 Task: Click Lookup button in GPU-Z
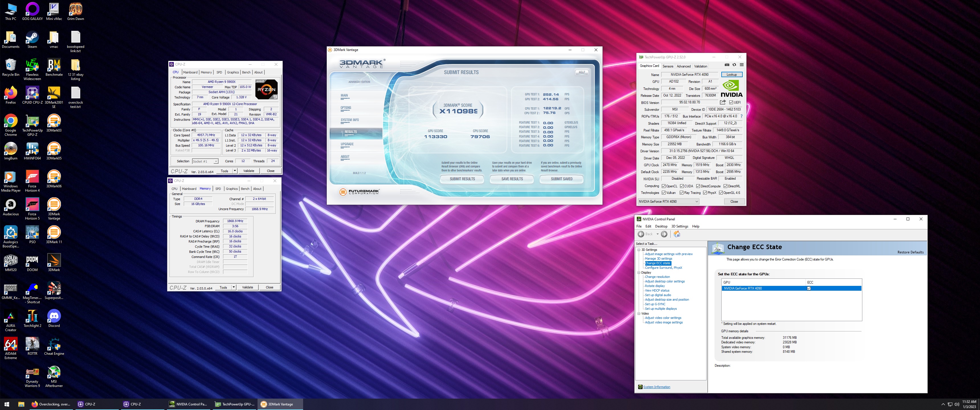tap(732, 75)
